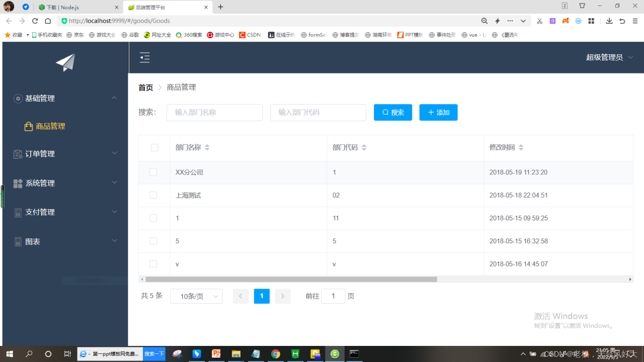This screenshot has height=362, width=644.
Task: Open File Explorer from the taskbar
Action: click(236, 354)
